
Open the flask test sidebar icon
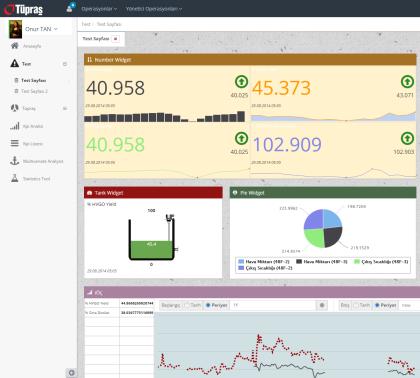15,178
